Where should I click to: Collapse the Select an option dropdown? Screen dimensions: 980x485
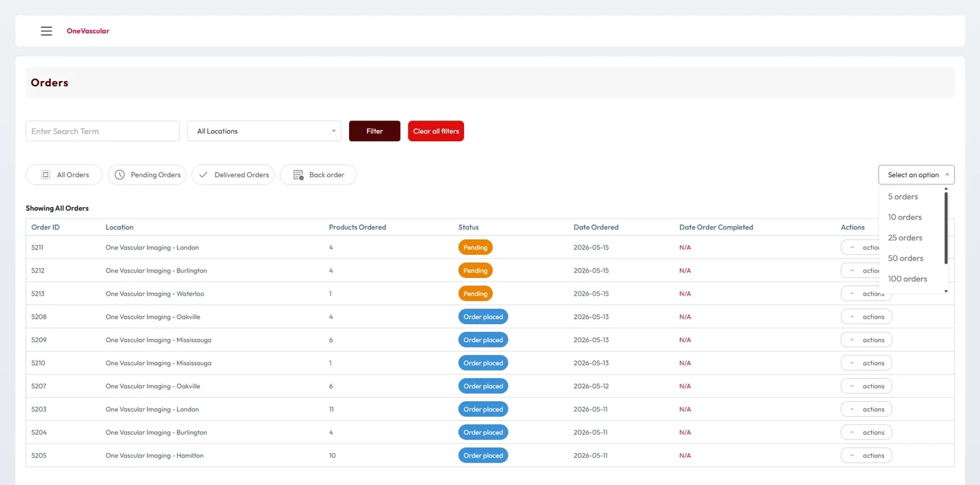917,175
